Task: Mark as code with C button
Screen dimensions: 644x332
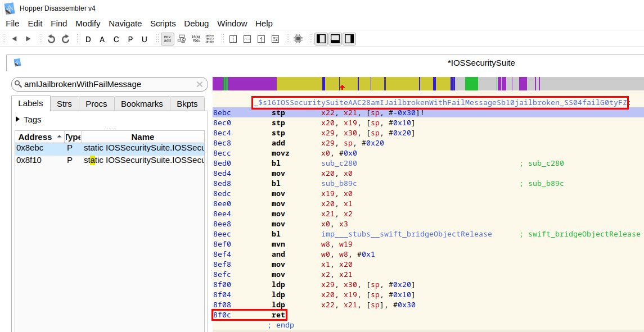Action: [x=116, y=39]
